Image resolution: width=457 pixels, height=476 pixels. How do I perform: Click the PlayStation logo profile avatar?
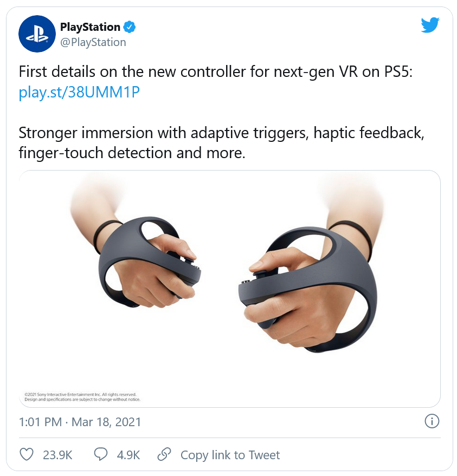point(37,34)
